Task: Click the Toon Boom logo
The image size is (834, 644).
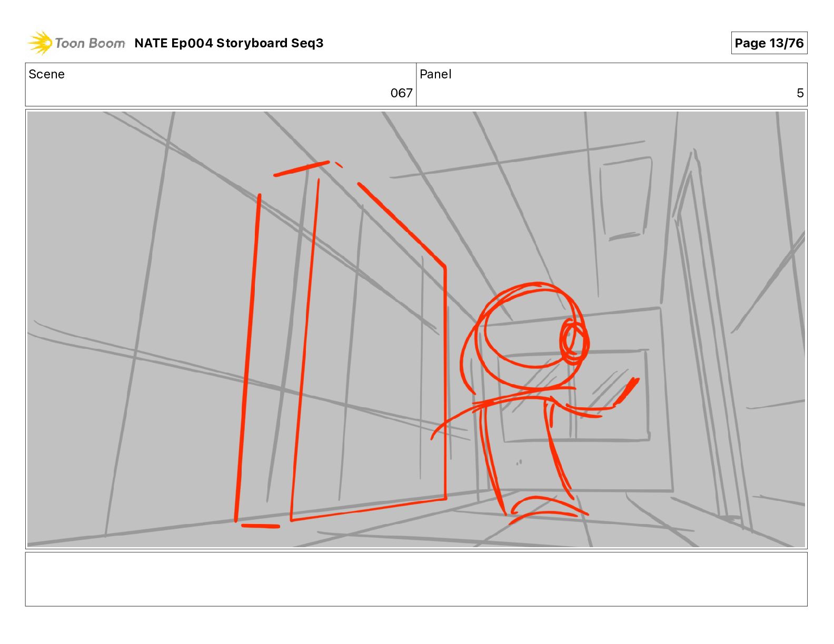Action: (x=76, y=43)
